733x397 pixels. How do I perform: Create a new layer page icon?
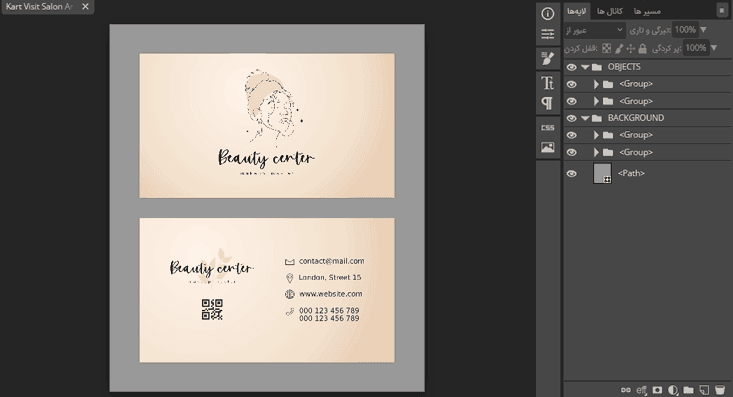704,390
